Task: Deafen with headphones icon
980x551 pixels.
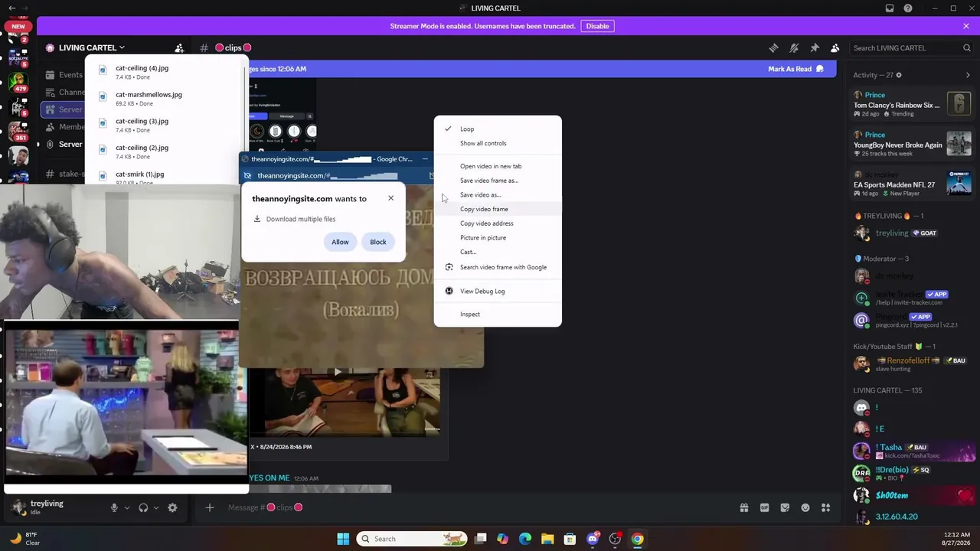Action: tap(143, 507)
